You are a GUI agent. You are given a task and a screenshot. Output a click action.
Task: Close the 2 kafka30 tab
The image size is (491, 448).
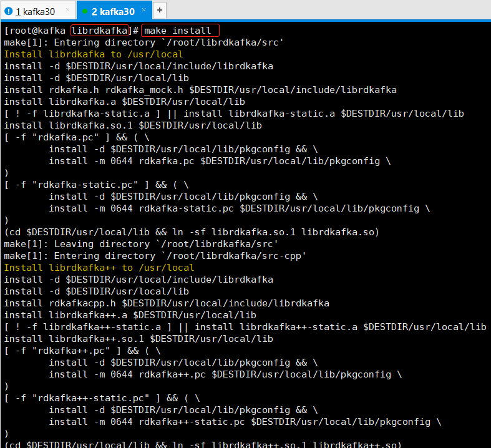(143, 10)
